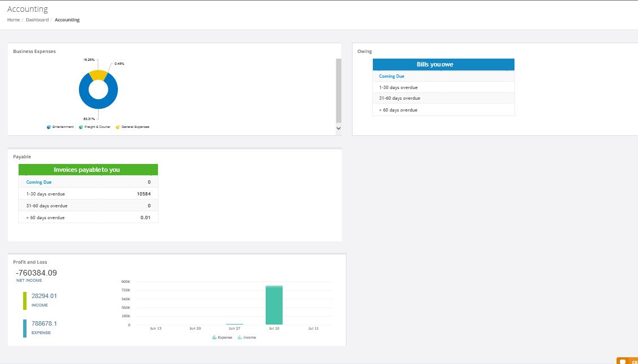Click the scroll-down arrow in Business Expenses
638x364 pixels.
[338, 128]
